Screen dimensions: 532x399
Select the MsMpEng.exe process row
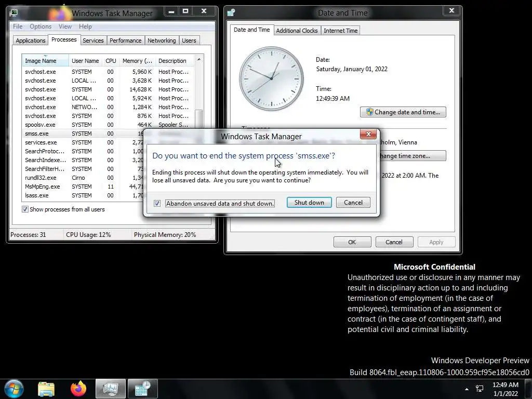pos(83,187)
